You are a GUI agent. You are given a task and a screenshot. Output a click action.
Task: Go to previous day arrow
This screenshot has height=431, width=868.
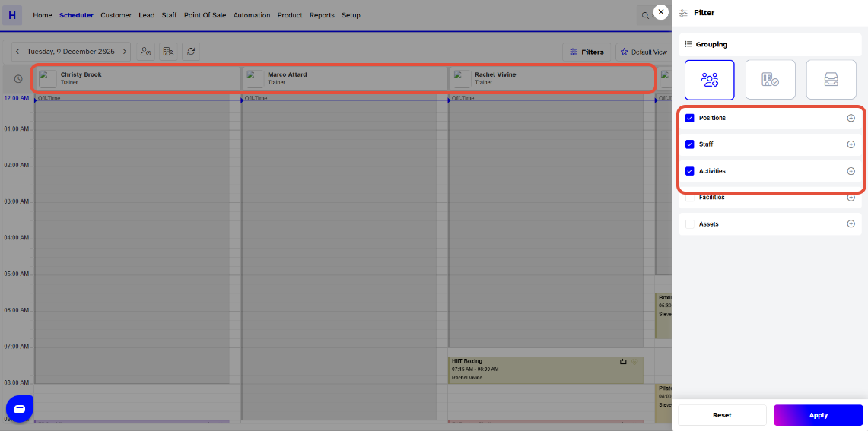pyautogui.click(x=17, y=52)
